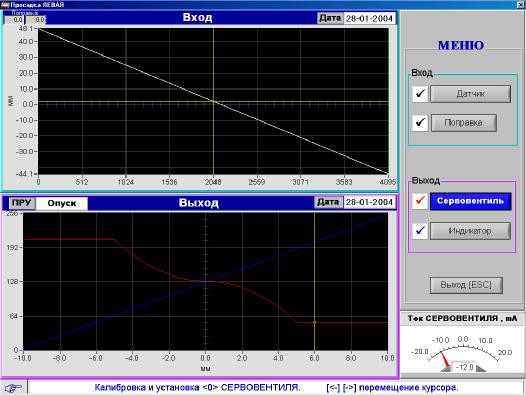The image size is (526, 395).
Task: Click the 4095 axis label on Вход graph
Action: 387,182
